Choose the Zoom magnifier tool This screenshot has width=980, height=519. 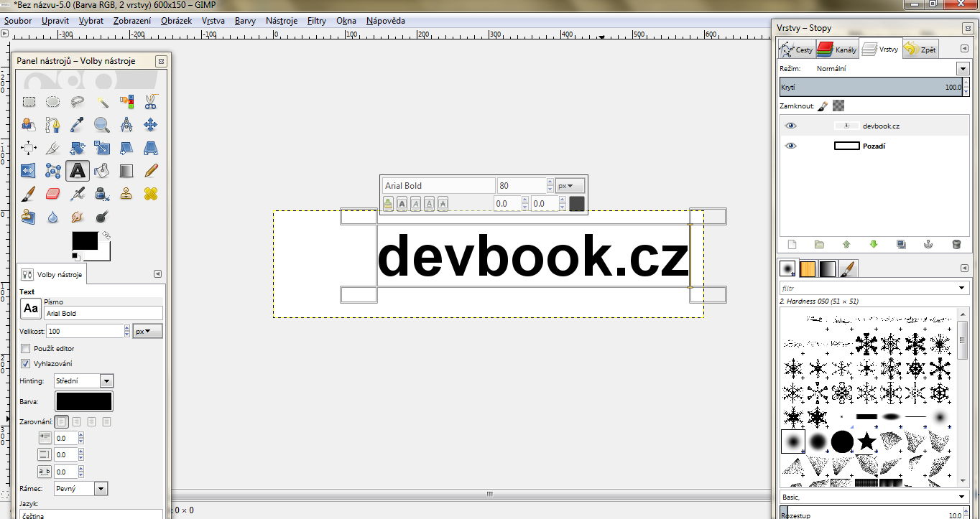[102, 125]
